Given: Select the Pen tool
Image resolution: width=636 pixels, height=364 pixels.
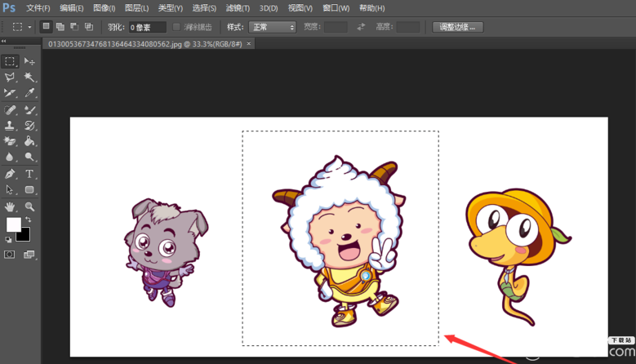Looking at the screenshot, I should 10,174.
